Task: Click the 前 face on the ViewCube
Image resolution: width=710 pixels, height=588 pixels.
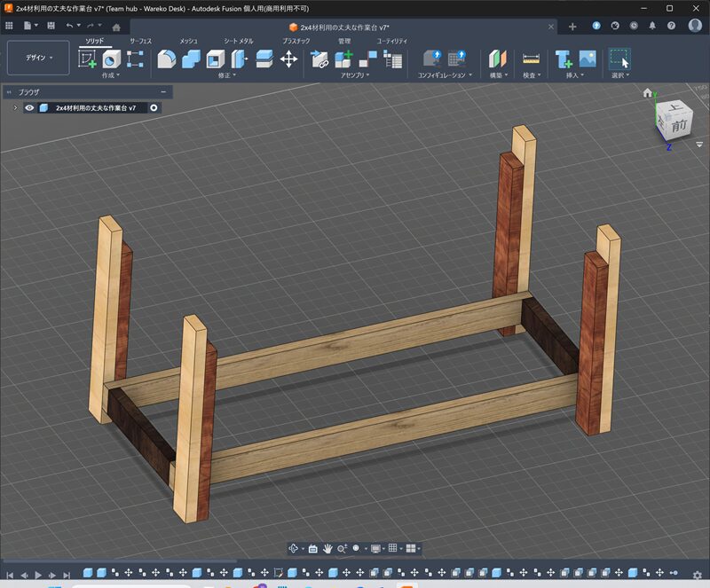Action: 678,126
